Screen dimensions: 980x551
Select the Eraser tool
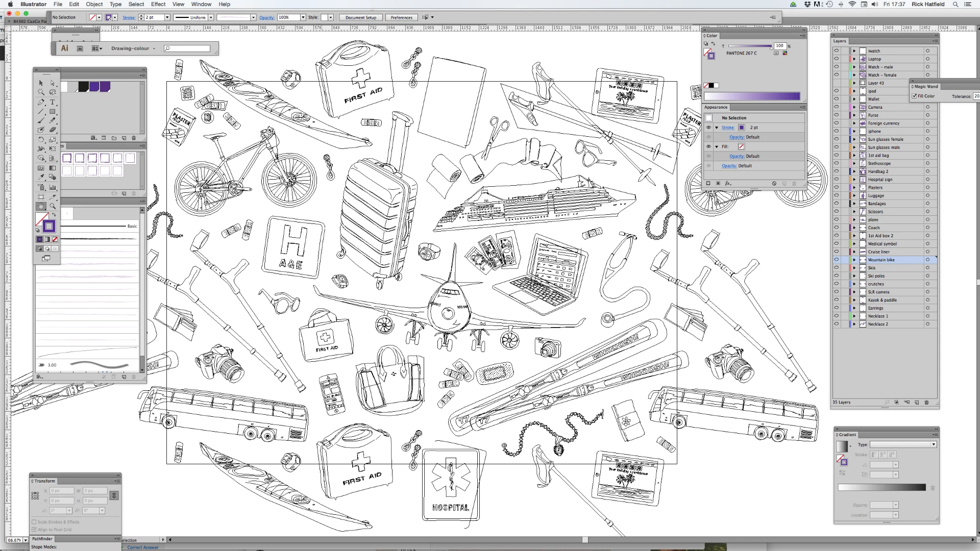point(53,130)
